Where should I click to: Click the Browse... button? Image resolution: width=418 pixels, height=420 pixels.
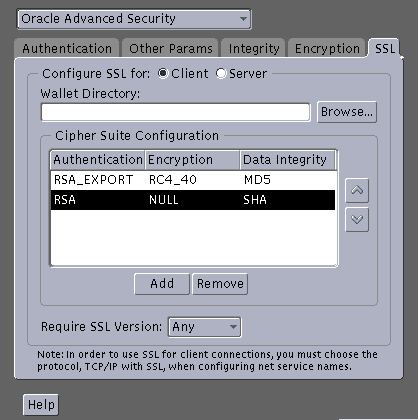347,112
